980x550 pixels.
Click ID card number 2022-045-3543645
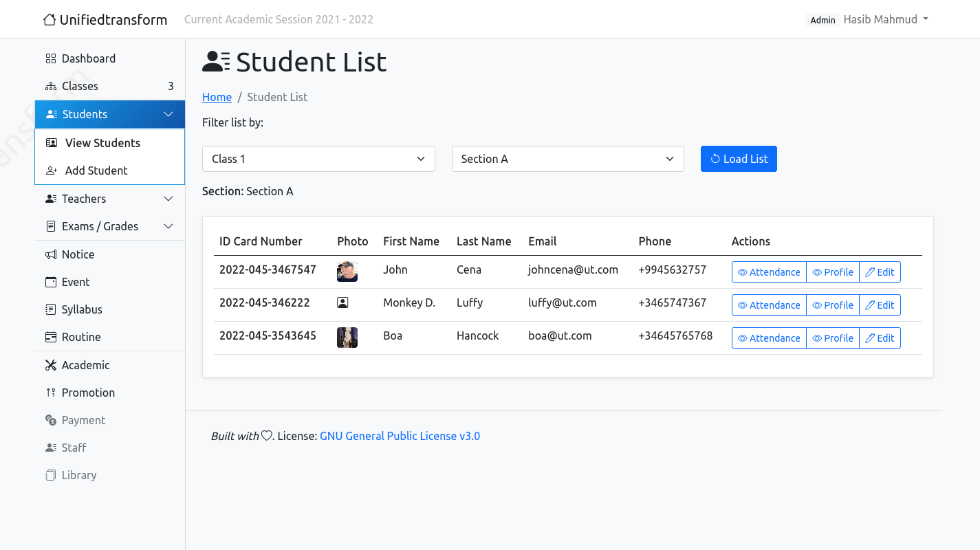268,335
